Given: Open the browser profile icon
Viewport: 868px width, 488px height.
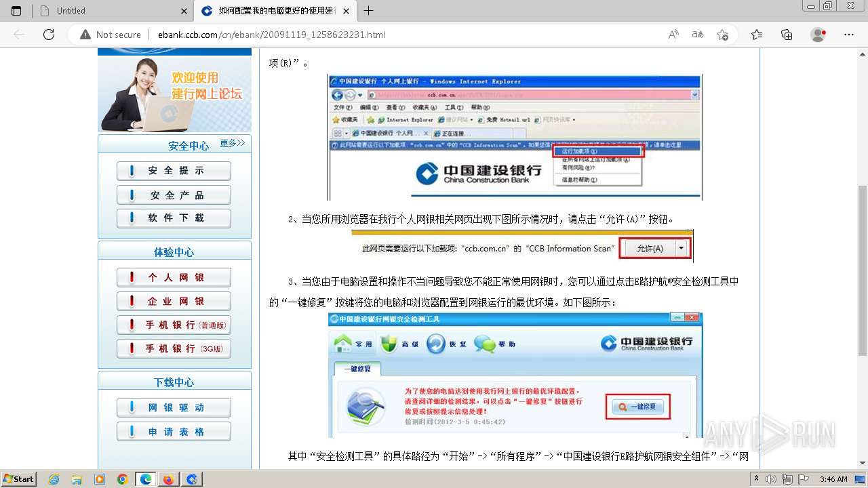Looking at the screenshot, I should pos(818,35).
